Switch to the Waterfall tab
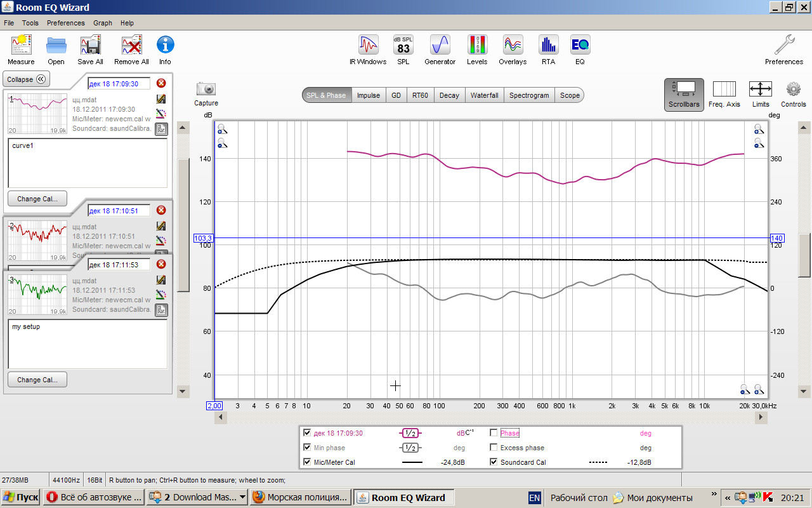812x508 pixels. tap(484, 95)
